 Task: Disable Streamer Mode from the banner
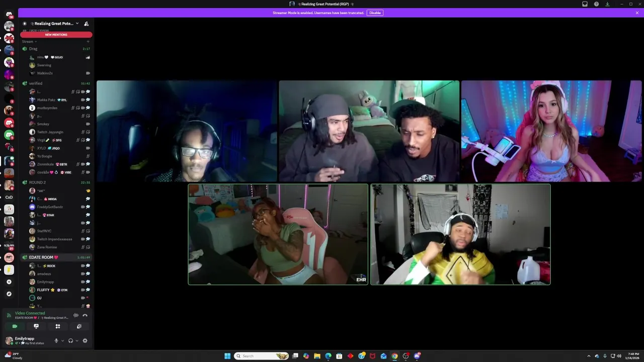pyautogui.click(x=375, y=13)
